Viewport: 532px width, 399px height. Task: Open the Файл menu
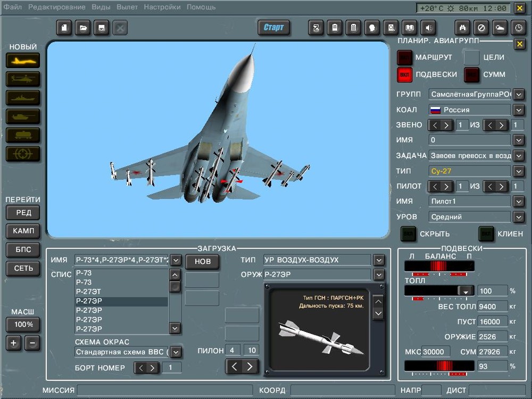tap(12, 7)
